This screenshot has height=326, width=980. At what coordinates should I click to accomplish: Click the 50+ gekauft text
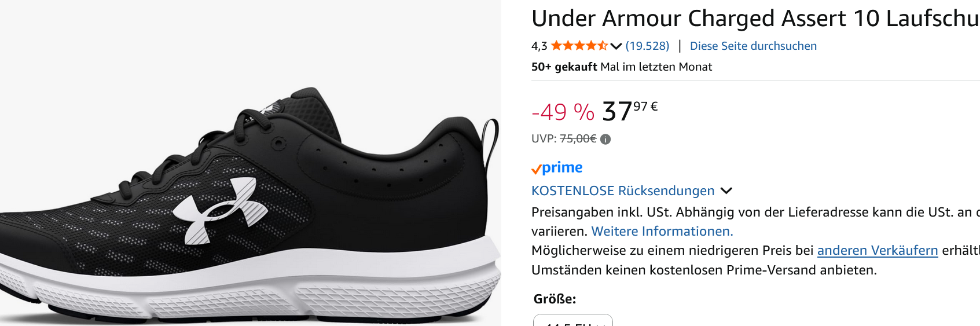coord(564,67)
